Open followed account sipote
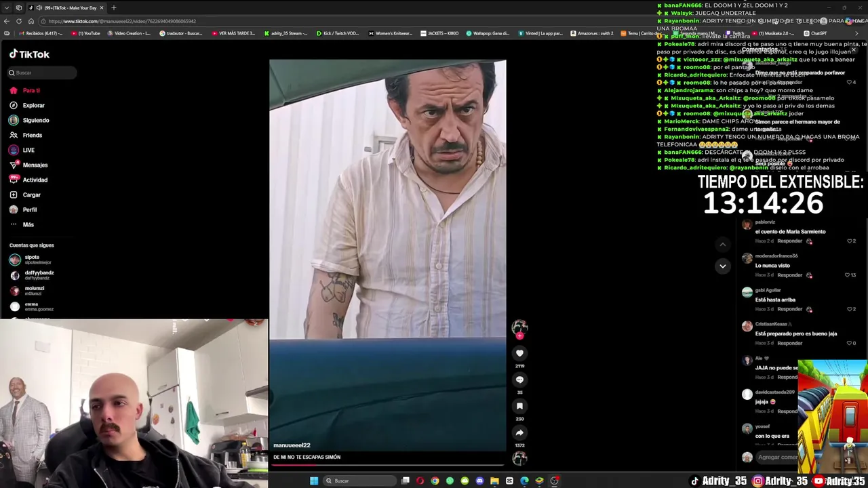The width and height of the screenshot is (868, 488). pos(32,260)
